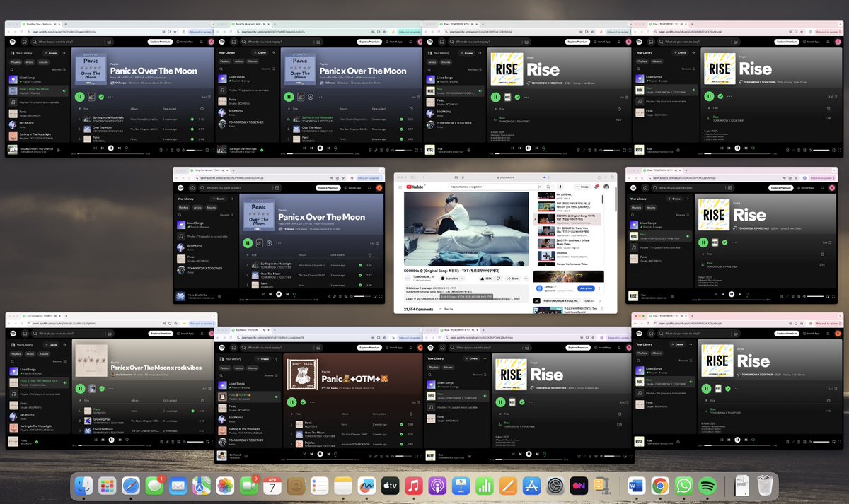Click YouTube logo in the YouTube window
The image size is (849, 504).
[415, 187]
